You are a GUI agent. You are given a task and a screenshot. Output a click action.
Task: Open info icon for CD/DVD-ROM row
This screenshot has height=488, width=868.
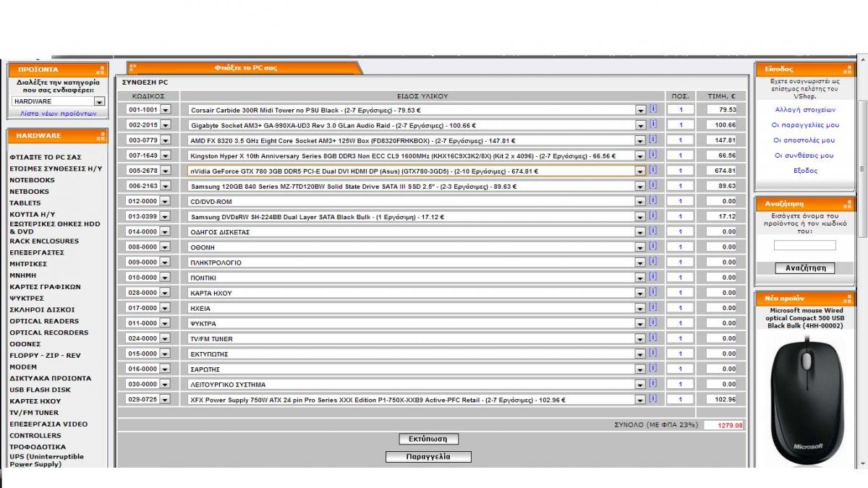[x=652, y=200]
